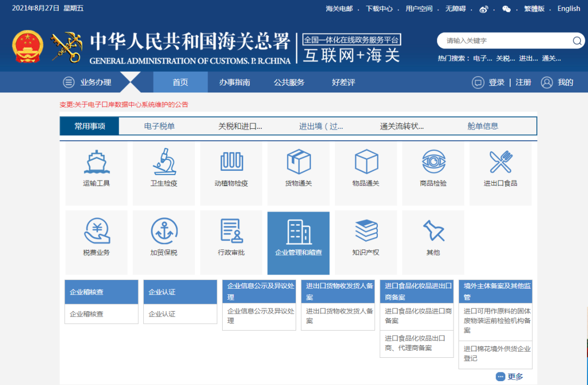Click the 更多 more link

pos(515,376)
